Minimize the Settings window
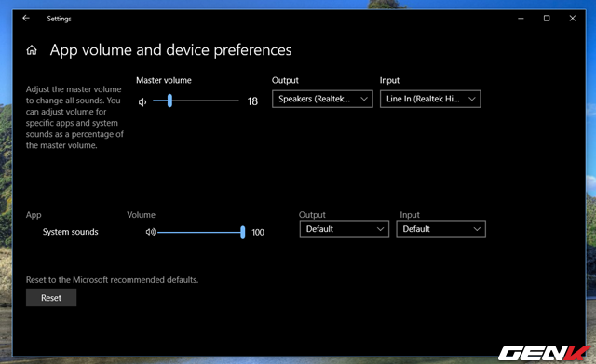The width and height of the screenshot is (596, 364). point(521,19)
